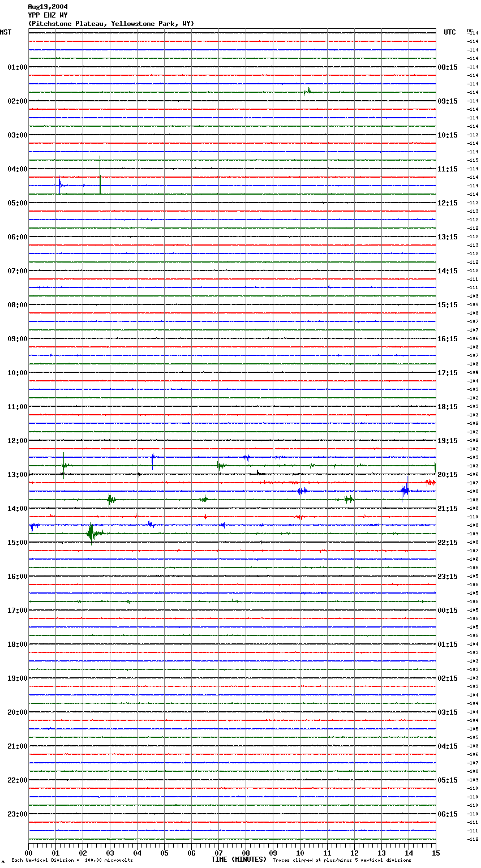481x868 pixels.
Task: Select the 03:00 MST time label
Action: pyautogui.click(x=17, y=135)
